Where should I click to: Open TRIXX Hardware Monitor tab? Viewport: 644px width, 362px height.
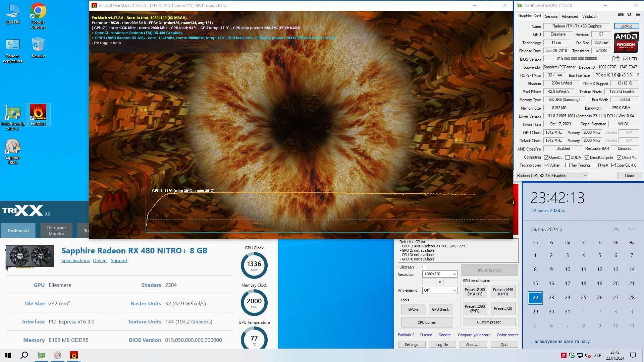[56, 231]
